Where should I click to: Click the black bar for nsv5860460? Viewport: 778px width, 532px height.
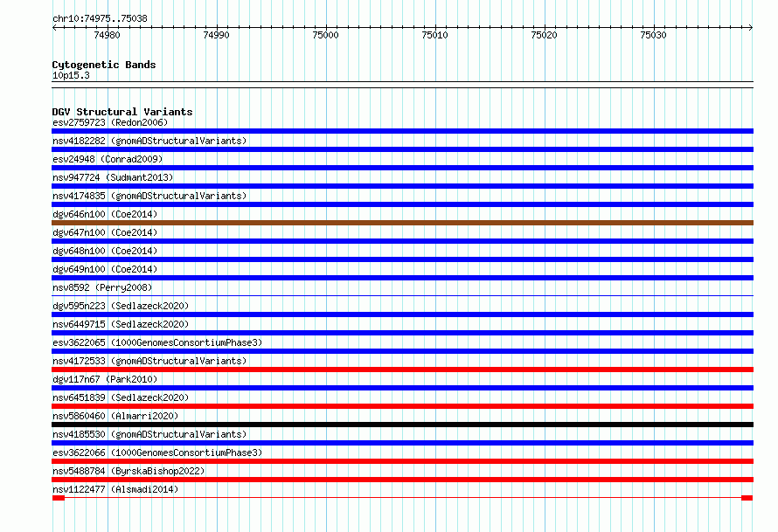pyautogui.click(x=402, y=425)
